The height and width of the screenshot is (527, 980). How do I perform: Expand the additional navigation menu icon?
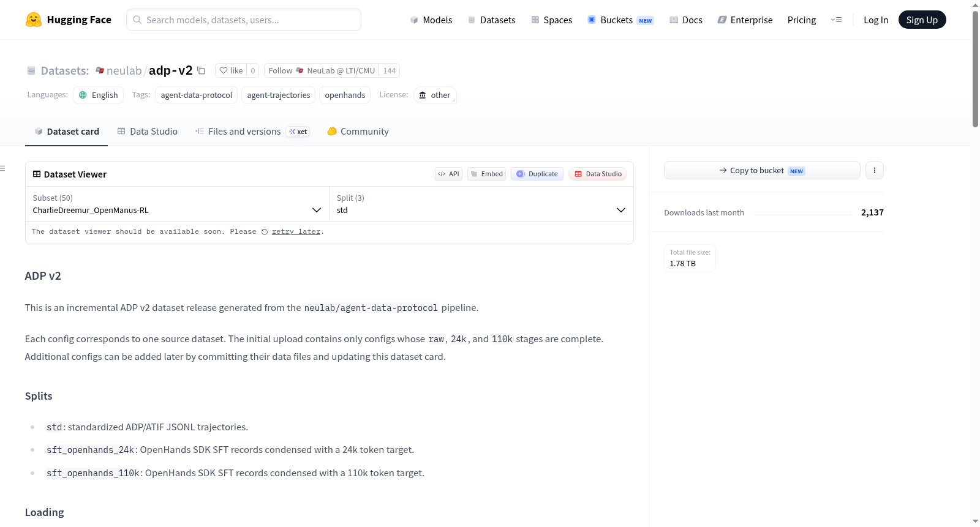(836, 20)
